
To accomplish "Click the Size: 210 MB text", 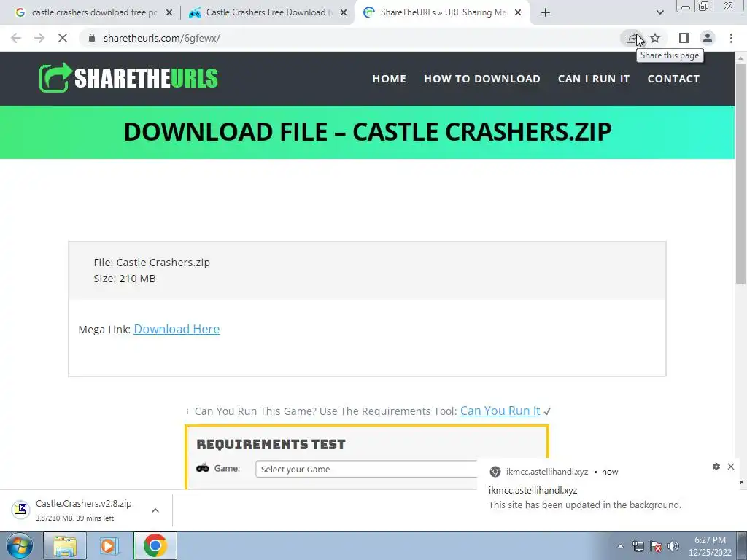I will coord(125,279).
